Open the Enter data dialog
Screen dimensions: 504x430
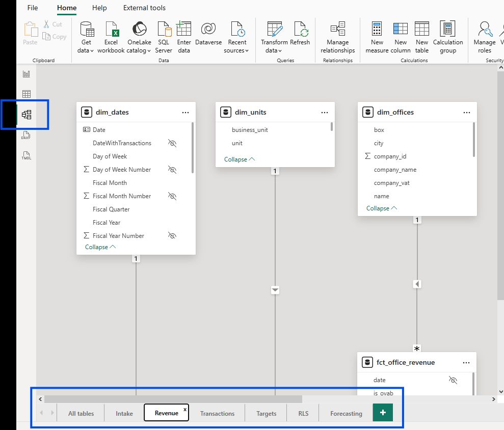tap(184, 37)
